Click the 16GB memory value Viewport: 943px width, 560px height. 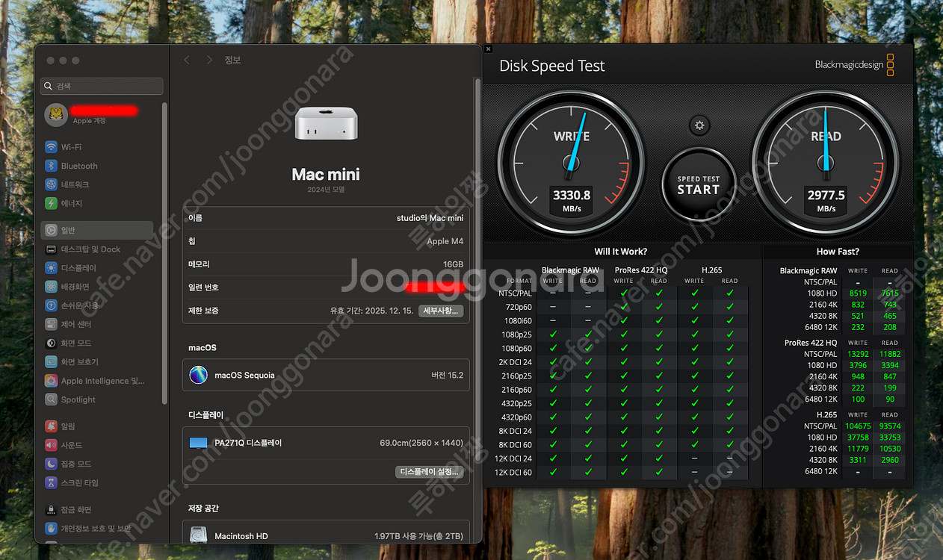[x=454, y=264]
